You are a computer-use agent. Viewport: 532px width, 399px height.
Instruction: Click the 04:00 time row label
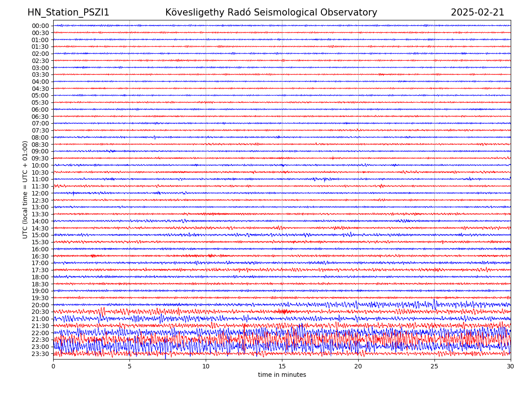40,82
